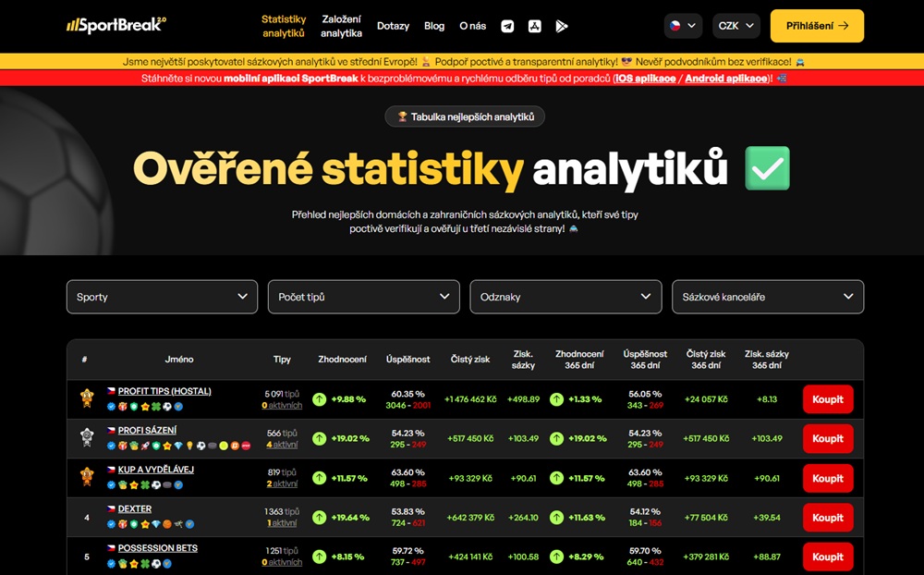Go to Založení analytika menu item
The height and width of the screenshot is (575, 924).
pos(341,26)
